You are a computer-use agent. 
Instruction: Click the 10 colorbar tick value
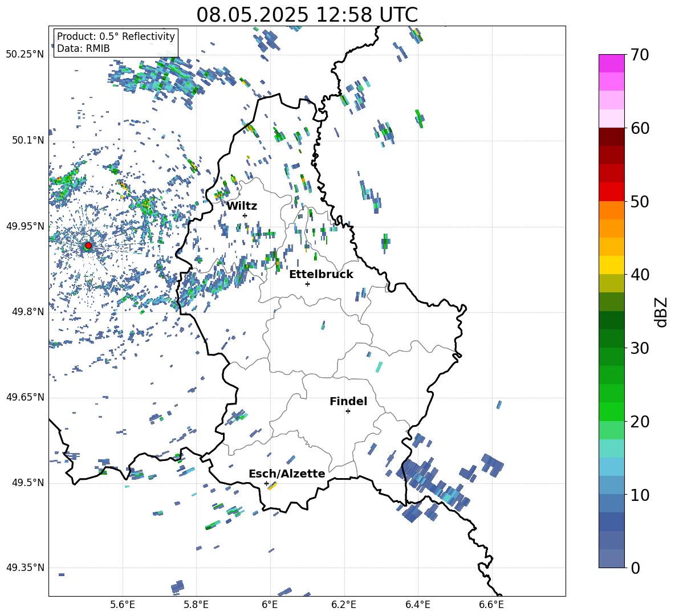(x=640, y=495)
